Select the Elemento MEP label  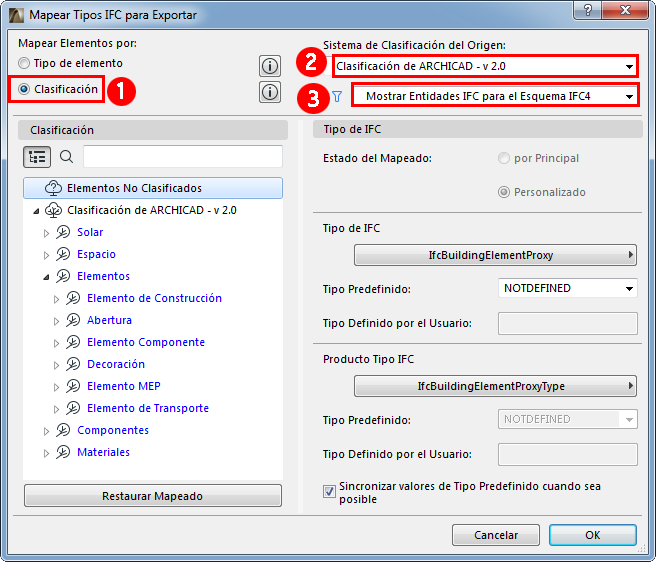click(124, 386)
